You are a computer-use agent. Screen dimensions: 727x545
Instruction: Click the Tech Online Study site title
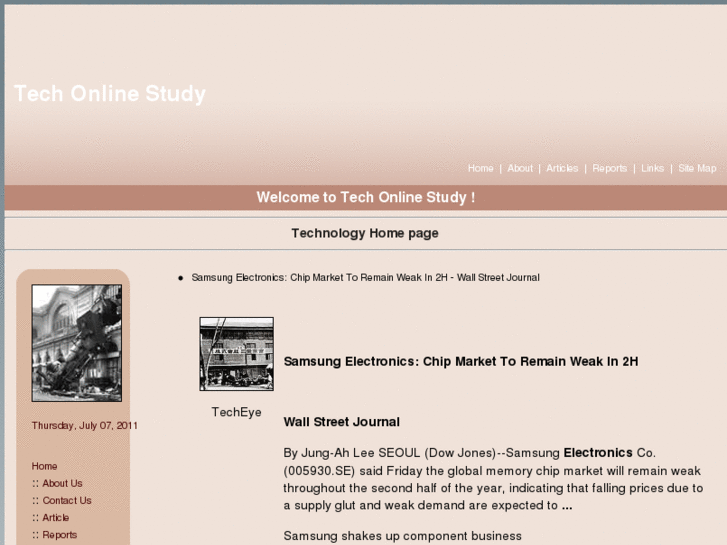110,94
